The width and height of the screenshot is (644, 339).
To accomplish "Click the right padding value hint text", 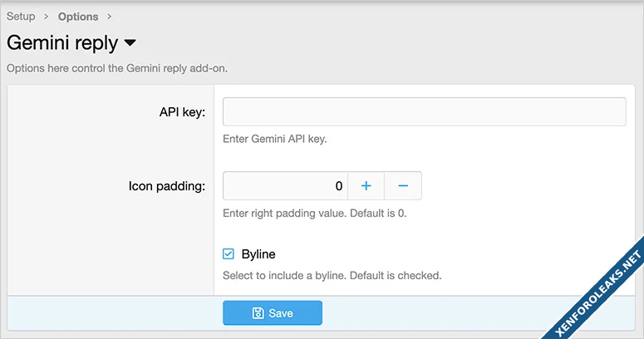I will click(x=314, y=213).
